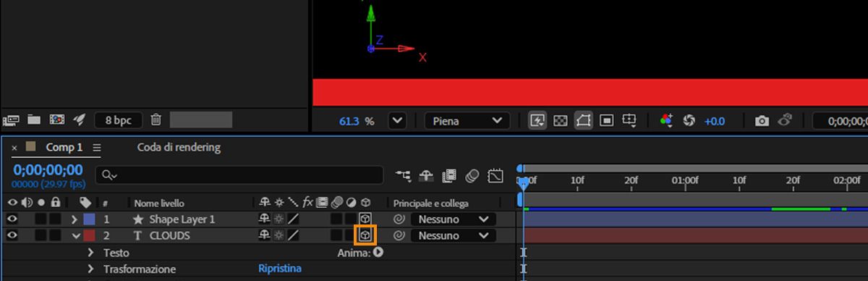Open grid and guide options
The height and width of the screenshot is (281, 868).
click(629, 121)
